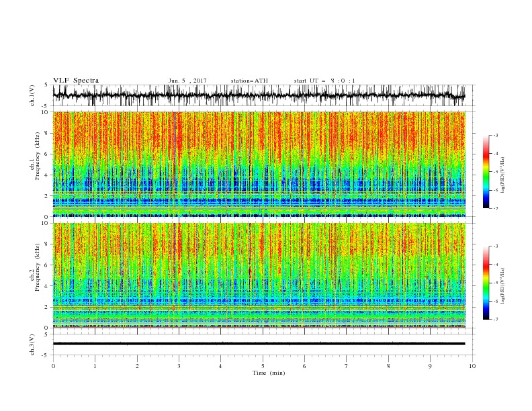532x411 pixels.
Task: Click the flat ch.3 voltage trace
Action: pyautogui.click(x=259, y=344)
